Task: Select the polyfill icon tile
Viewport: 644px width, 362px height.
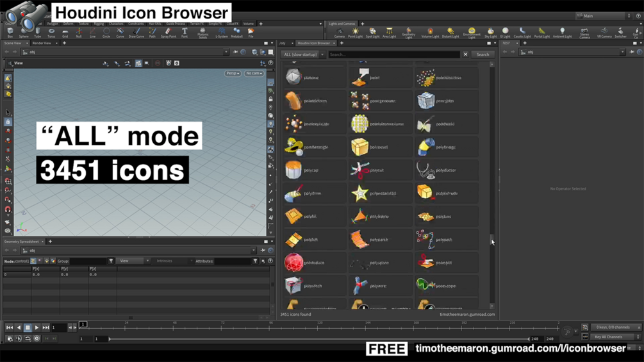Action: coord(315,217)
